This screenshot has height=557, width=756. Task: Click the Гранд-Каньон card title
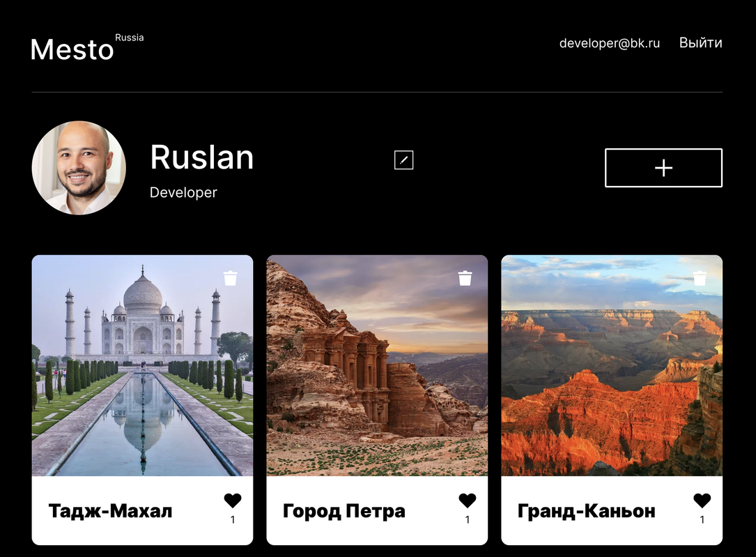point(586,511)
